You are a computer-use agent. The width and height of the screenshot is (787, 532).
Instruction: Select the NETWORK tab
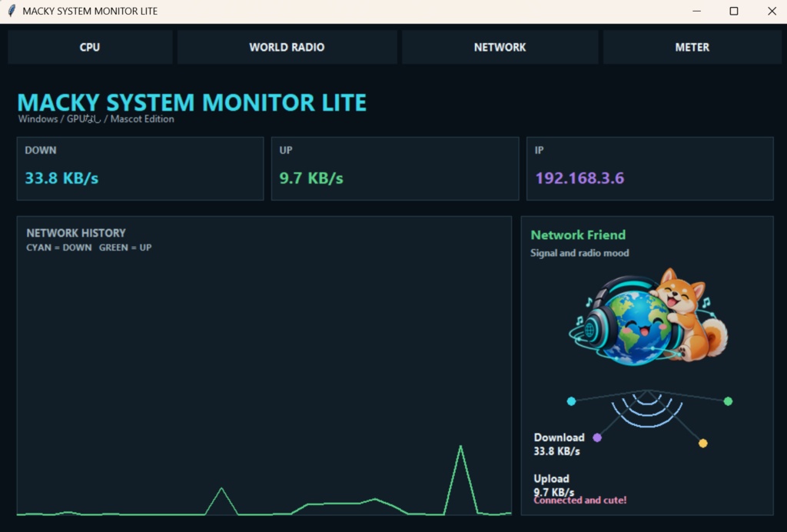point(500,47)
